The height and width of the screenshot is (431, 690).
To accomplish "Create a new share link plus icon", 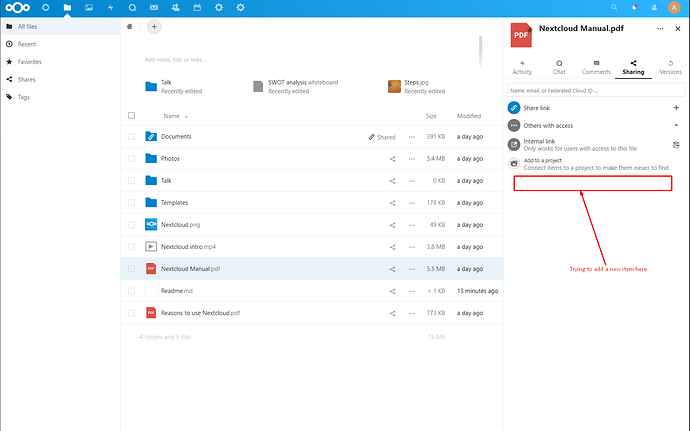I will point(676,107).
